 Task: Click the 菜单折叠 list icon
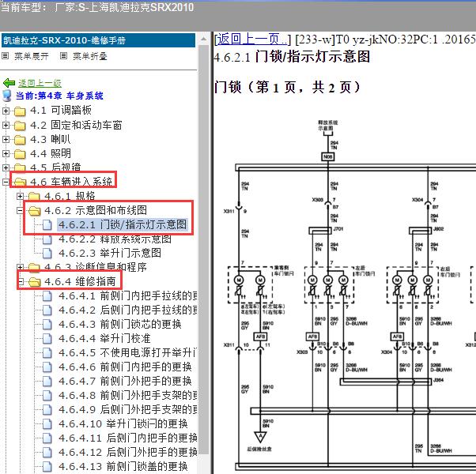tap(63, 56)
